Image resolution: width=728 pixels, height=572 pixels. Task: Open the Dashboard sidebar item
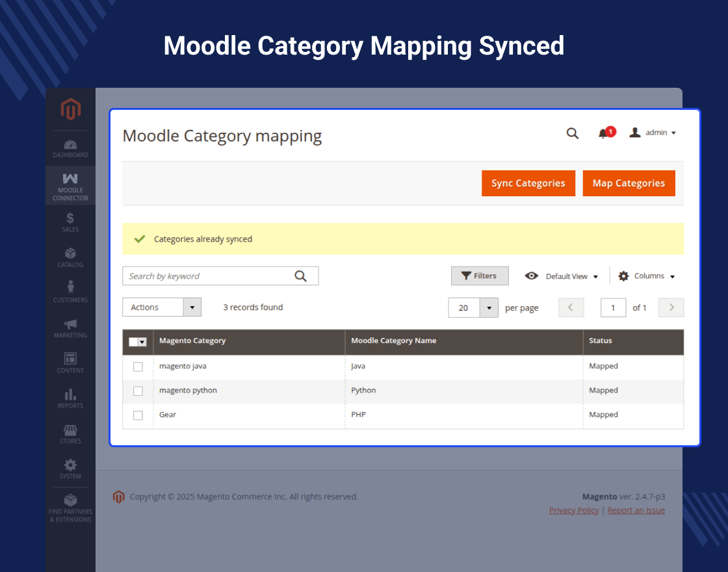70,149
